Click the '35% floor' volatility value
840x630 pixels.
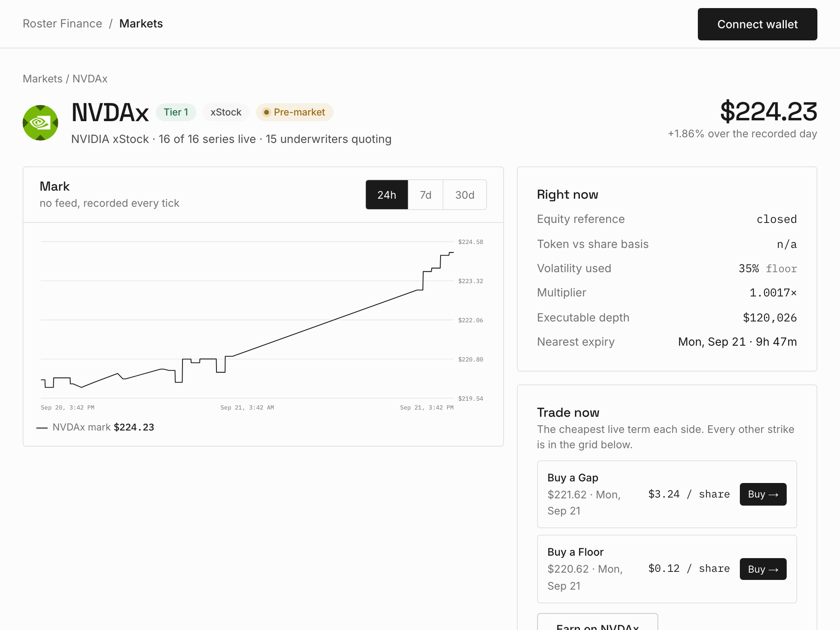tap(768, 269)
